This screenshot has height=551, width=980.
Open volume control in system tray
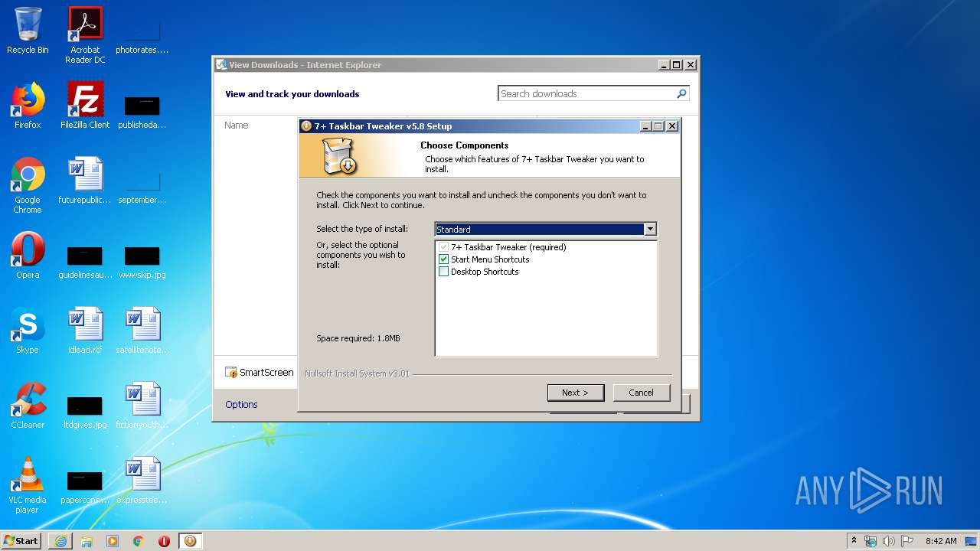pyautogui.click(x=889, y=541)
